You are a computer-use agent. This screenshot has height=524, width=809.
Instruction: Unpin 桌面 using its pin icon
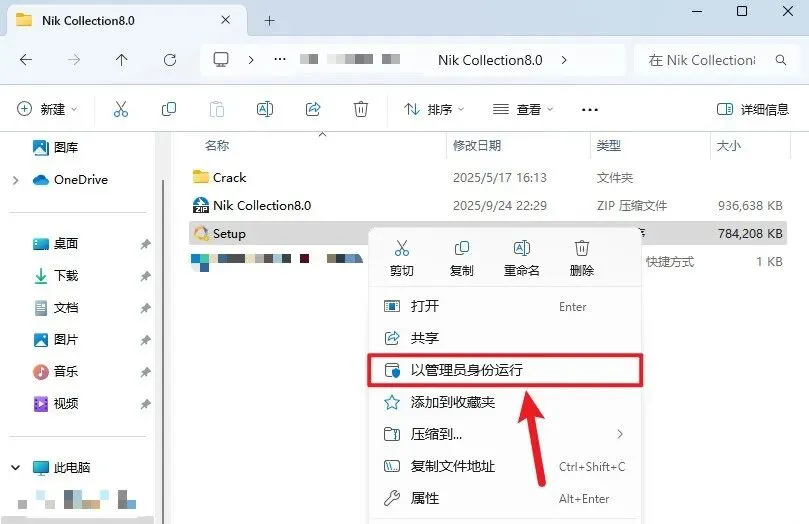click(145, 244)
